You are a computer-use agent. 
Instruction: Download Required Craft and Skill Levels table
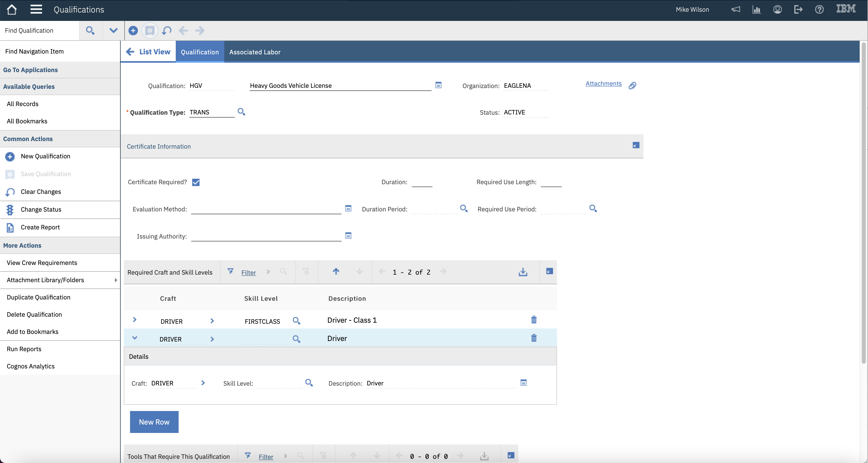[523, 272]
